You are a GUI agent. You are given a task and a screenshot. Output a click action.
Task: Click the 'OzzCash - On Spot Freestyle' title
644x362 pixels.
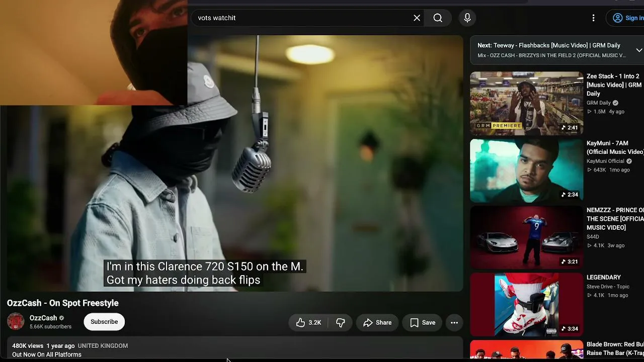[x=63, y=303]
